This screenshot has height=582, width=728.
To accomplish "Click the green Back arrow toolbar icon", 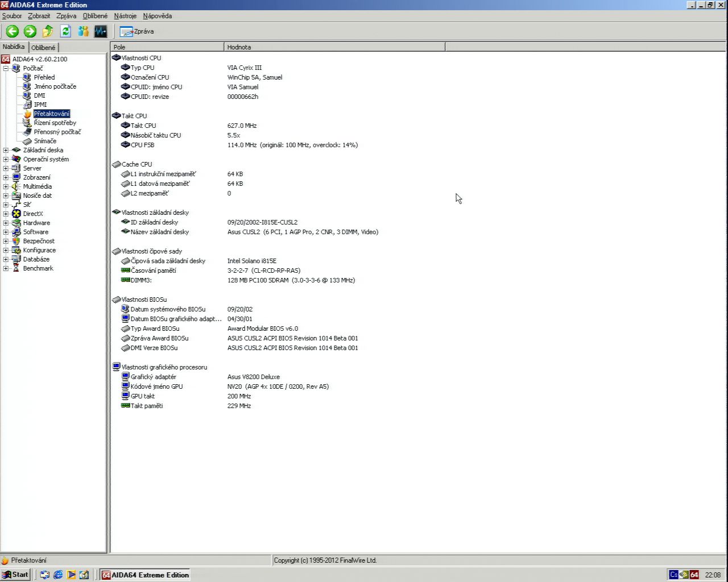I will click(x=13, y=31).
